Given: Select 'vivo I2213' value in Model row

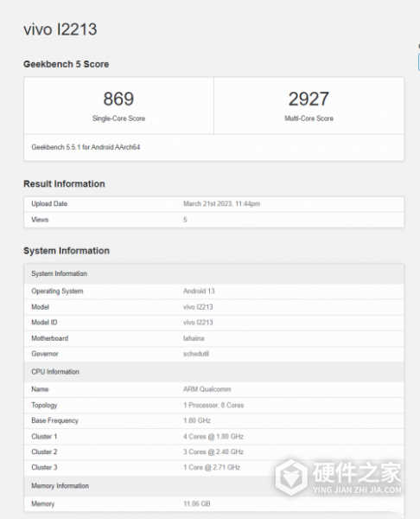Looking at the screenshot, I should [198, 307].
